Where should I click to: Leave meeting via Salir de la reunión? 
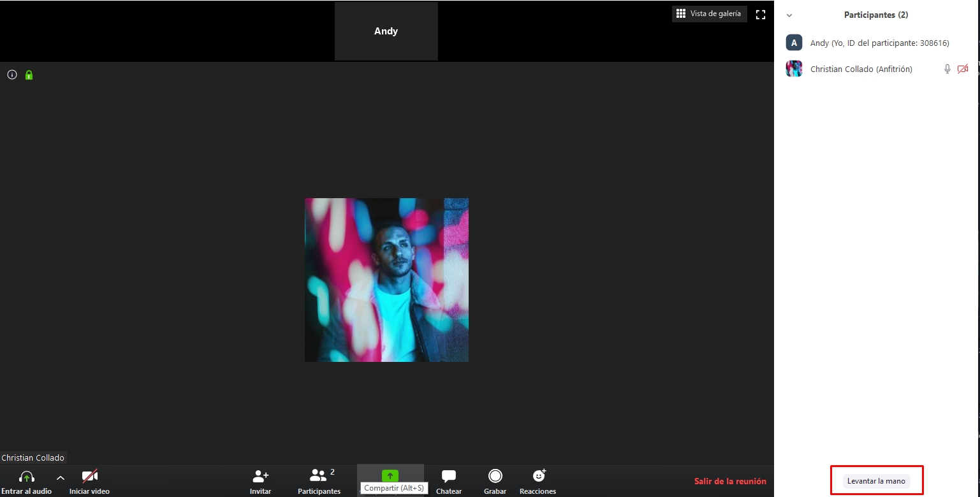coord(730,481)
